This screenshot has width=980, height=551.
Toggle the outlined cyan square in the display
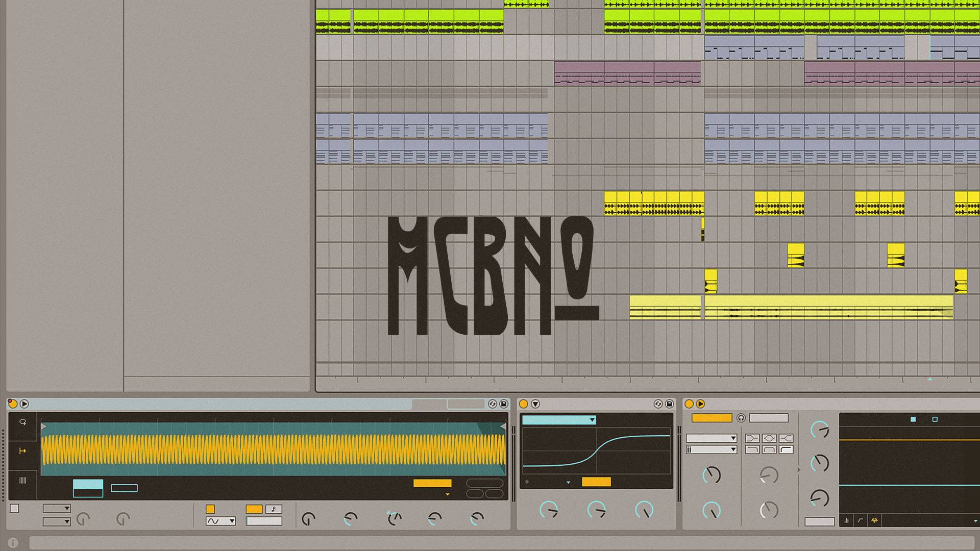[x=935, y=419]
